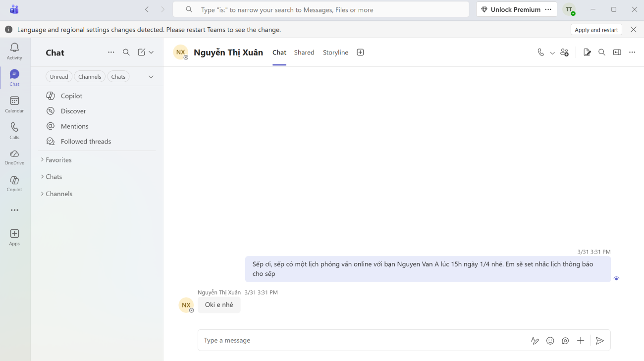Go forward with the title bar arrow
This screenshot has height=361, width=644.
(162, 9)
